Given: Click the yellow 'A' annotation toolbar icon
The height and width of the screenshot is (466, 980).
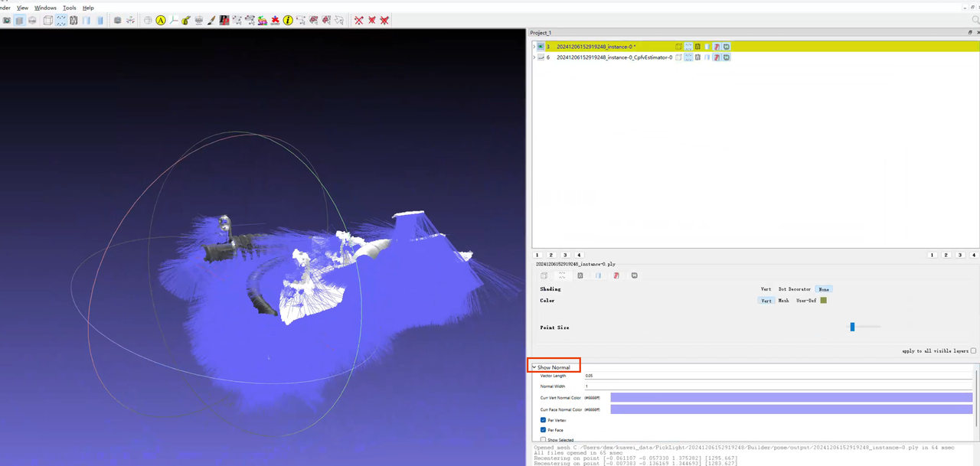Looking at the screenshot, I should tap(161, 20).
